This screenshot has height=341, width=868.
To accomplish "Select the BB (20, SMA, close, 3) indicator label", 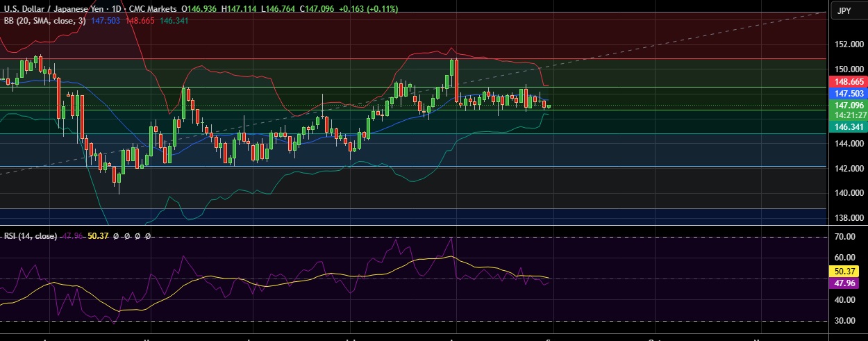I will coord(44,22).
